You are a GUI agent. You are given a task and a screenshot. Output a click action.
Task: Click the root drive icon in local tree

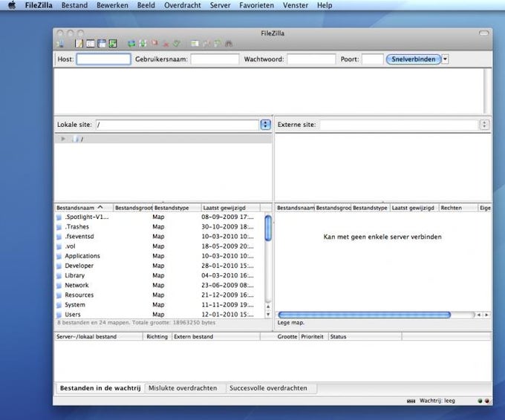(x=76, y=139)
